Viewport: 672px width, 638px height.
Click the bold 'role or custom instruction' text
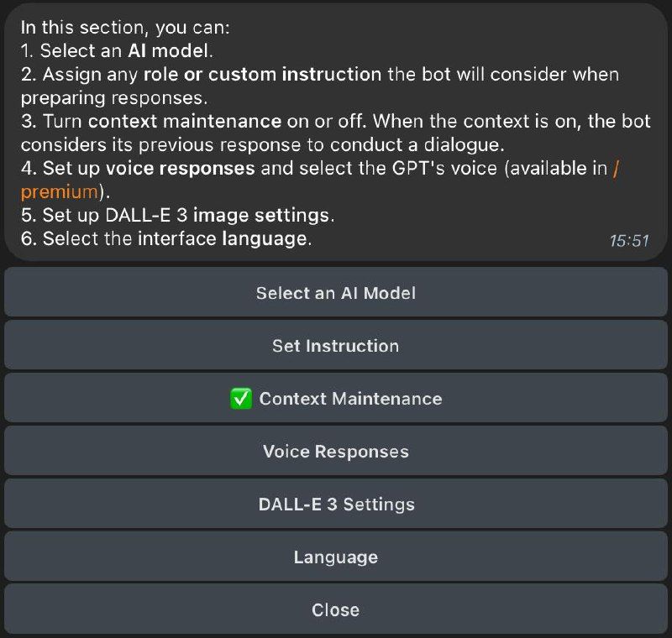click(x=262, y=75)
